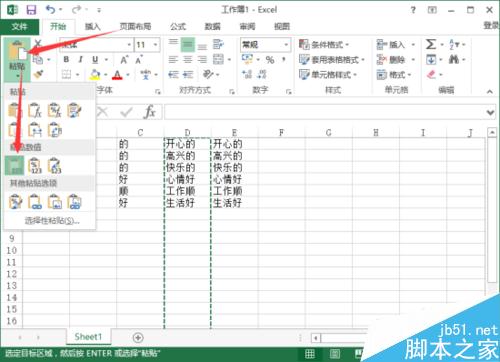Expand the formula bar chevron

(490, 112)
